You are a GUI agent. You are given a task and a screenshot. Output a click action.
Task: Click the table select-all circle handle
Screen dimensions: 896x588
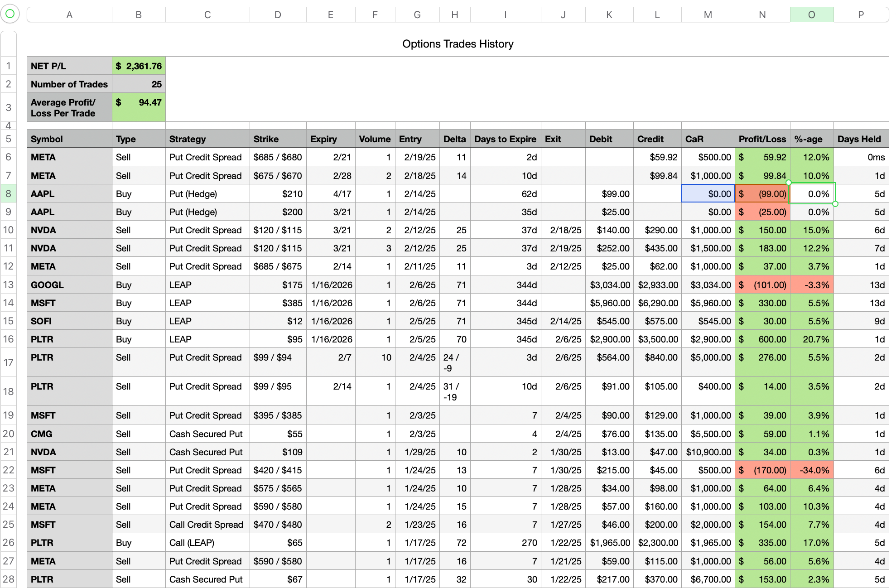pyautogui.click(x=10, y=14)
